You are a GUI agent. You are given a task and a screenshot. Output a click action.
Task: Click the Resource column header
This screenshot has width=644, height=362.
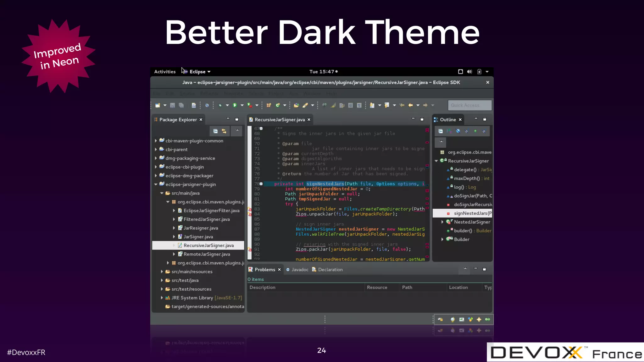click(x=382, y=288)
